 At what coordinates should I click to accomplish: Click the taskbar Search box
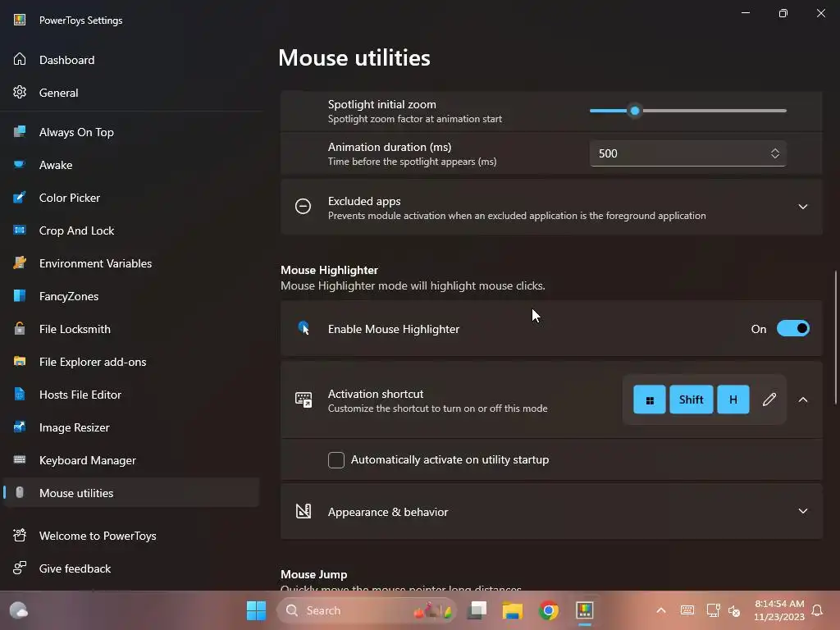click(367, 610)
